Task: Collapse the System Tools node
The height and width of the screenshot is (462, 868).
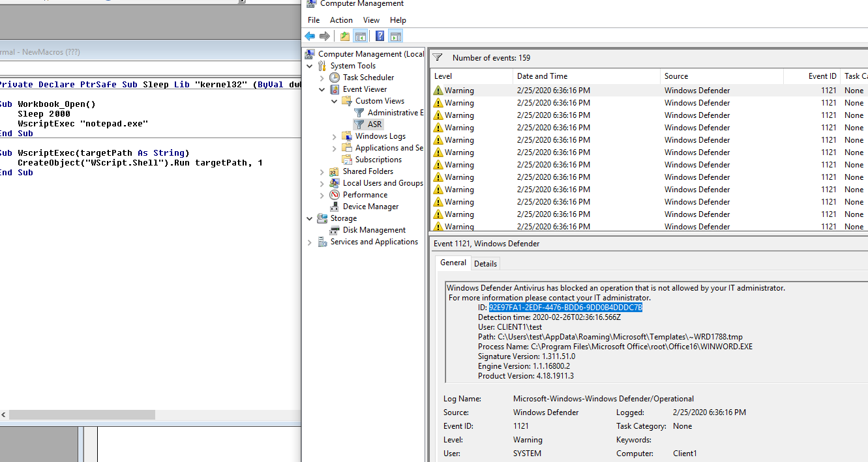Action: click(x=310, y=66)
